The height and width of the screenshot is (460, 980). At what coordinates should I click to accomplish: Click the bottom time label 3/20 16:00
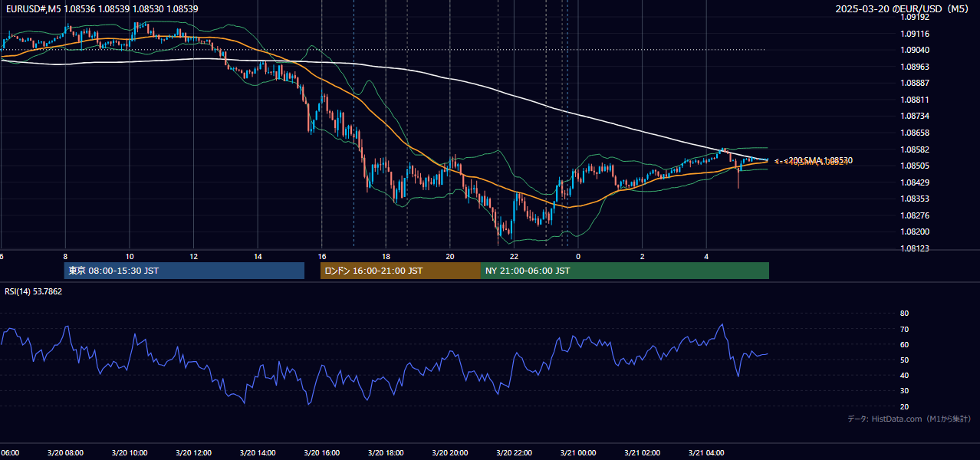click(x=321, y=453)
